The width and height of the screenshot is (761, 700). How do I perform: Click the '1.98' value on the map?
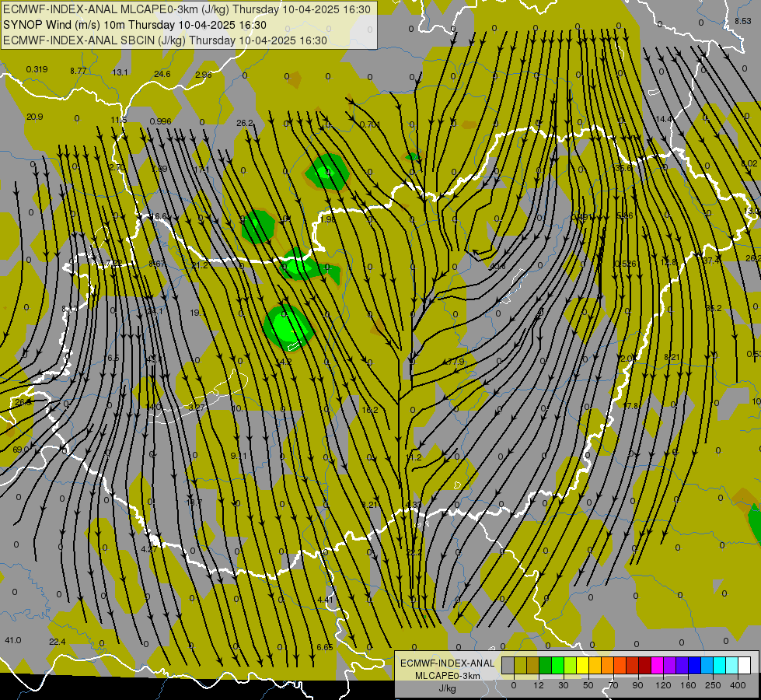click(327, 219)
